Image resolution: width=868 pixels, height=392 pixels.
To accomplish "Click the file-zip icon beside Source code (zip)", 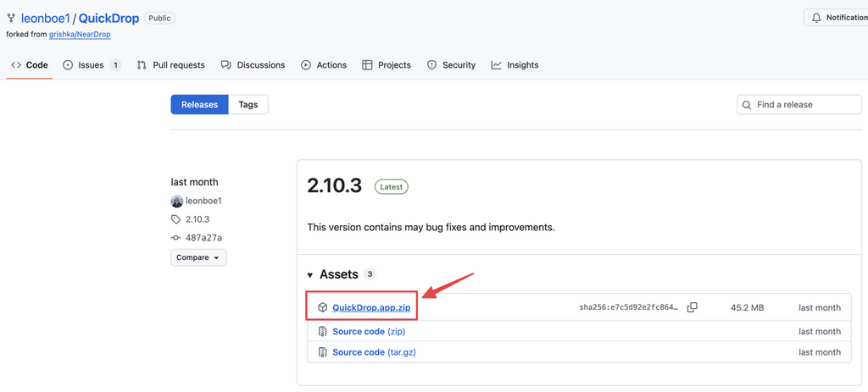I will (x=322, y=331).
